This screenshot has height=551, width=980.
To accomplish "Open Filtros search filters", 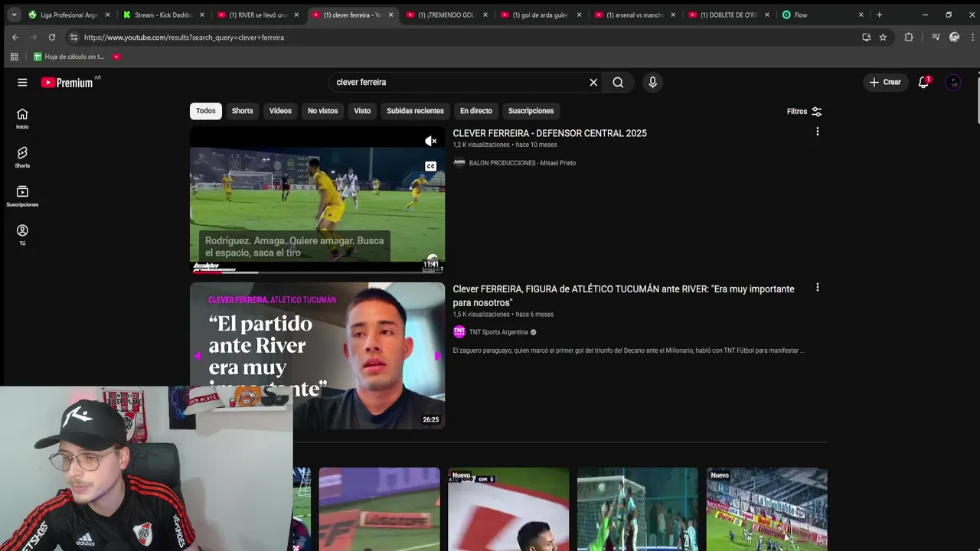I will [804, 112].
